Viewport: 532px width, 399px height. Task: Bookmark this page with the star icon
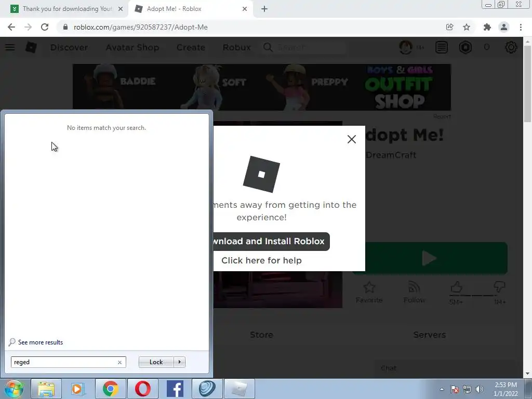tap(467, 27)
